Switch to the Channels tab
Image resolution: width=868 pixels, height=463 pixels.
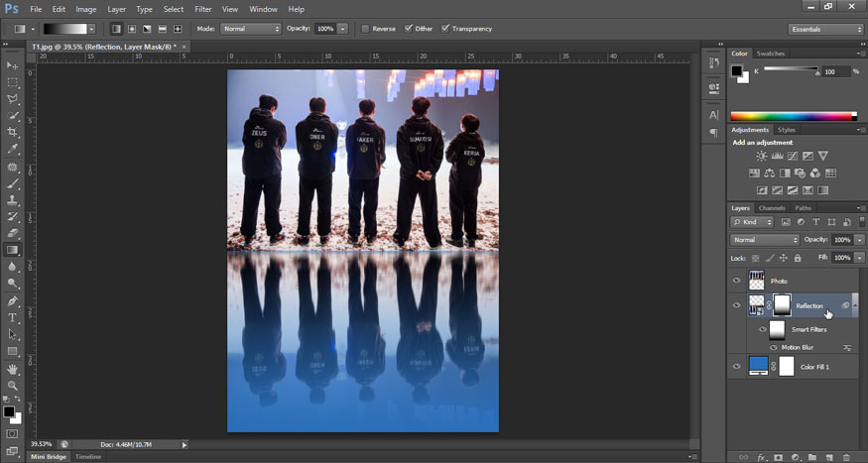772,208
